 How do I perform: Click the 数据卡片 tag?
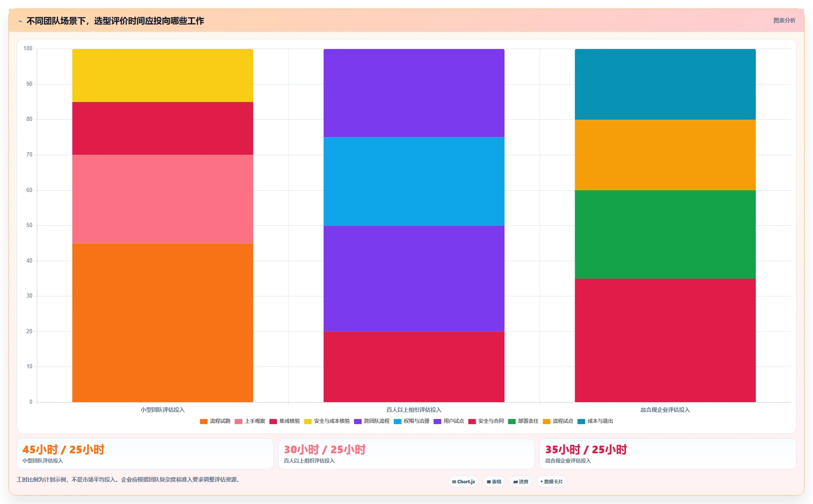point(551,482)
